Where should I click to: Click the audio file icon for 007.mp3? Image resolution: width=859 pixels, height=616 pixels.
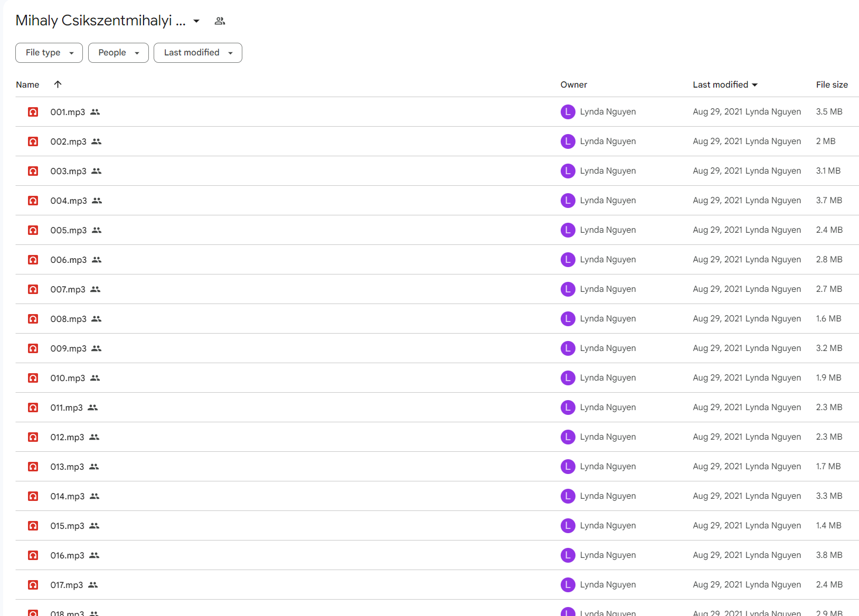coord(33,289)
